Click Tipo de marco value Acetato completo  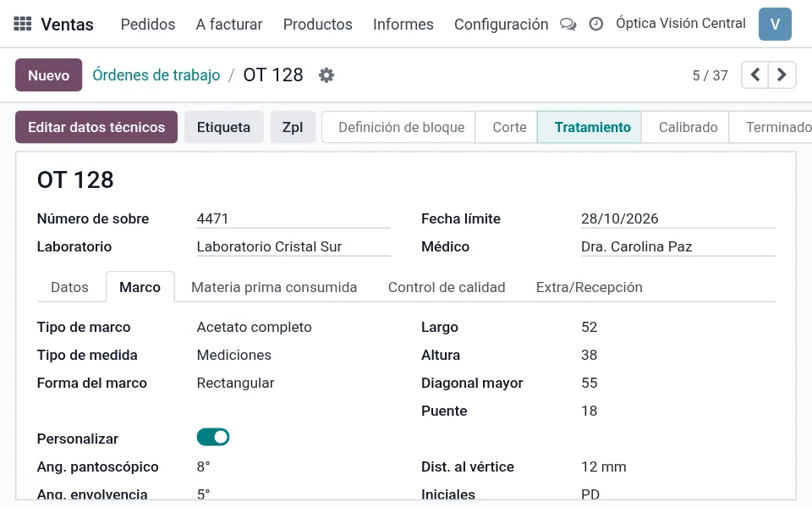click(x=255, y=327)
